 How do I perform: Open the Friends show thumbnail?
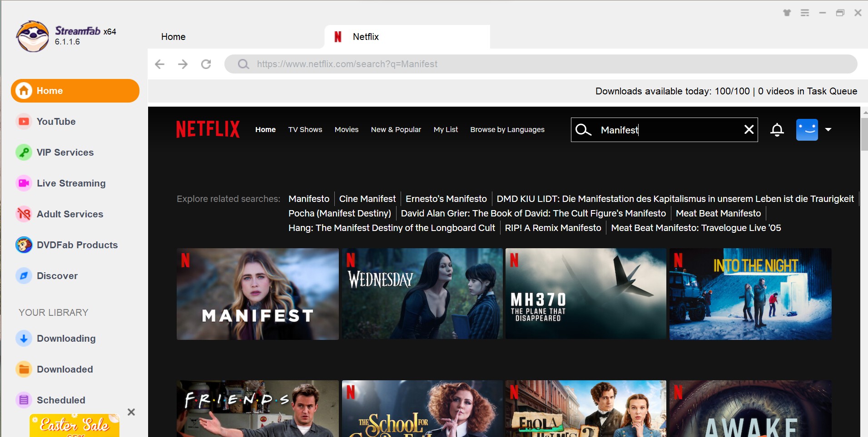pos(258,409)
